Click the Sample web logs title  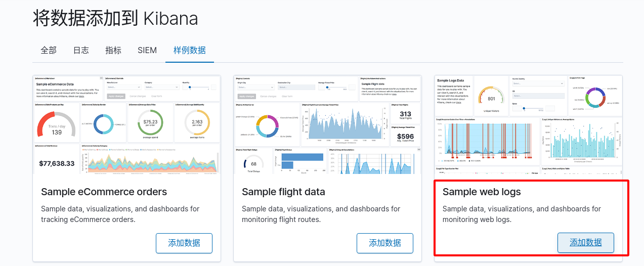482,192
